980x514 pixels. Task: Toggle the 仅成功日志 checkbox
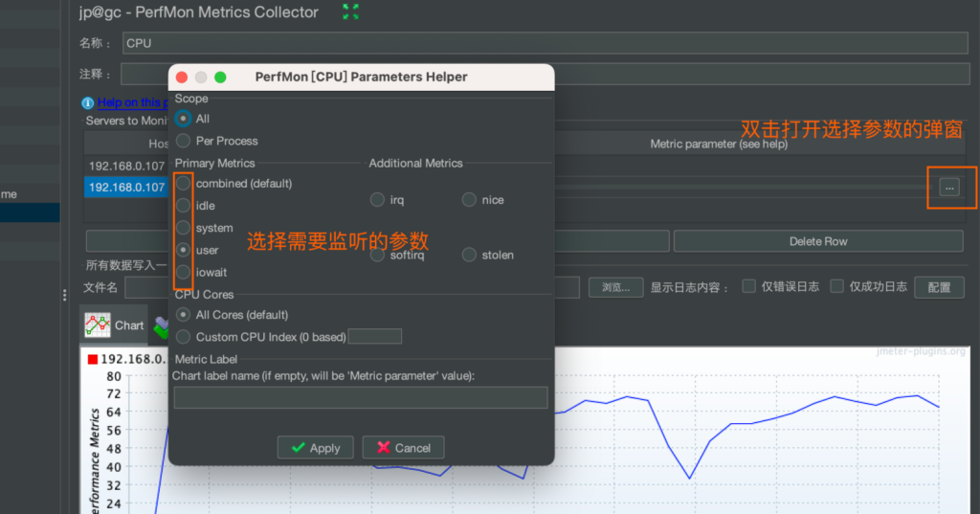(836, 286)
